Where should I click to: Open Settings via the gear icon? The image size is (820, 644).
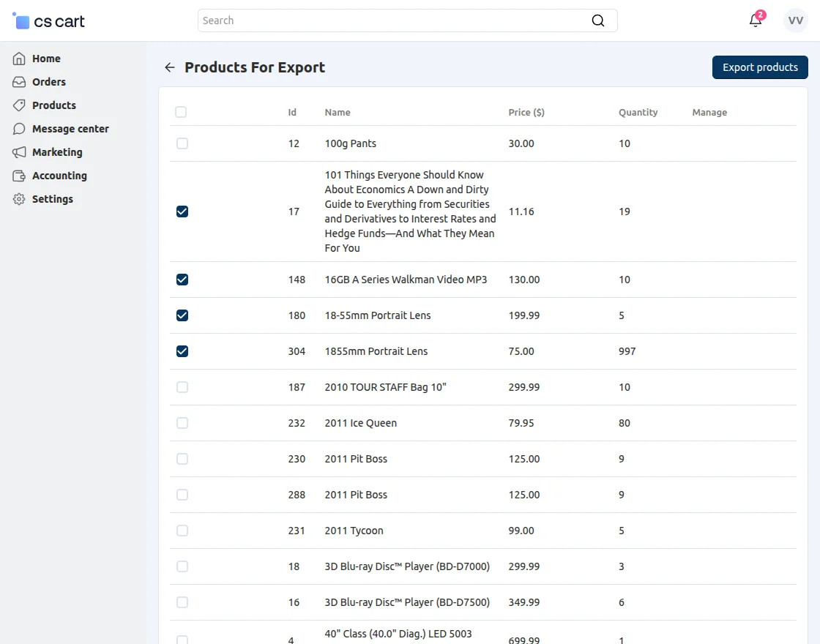(x=18, y=198)
